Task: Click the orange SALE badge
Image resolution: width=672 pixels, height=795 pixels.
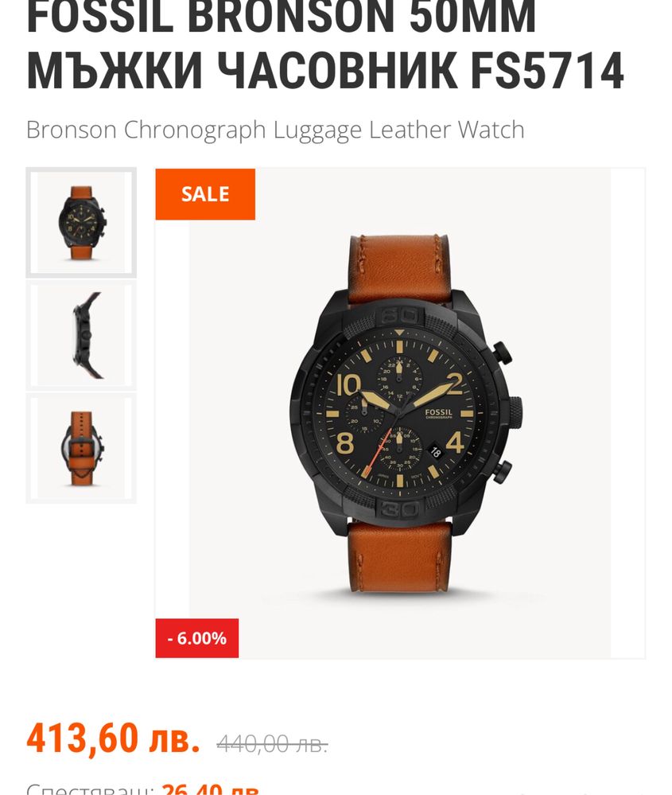Action: (x=205, y=194)
